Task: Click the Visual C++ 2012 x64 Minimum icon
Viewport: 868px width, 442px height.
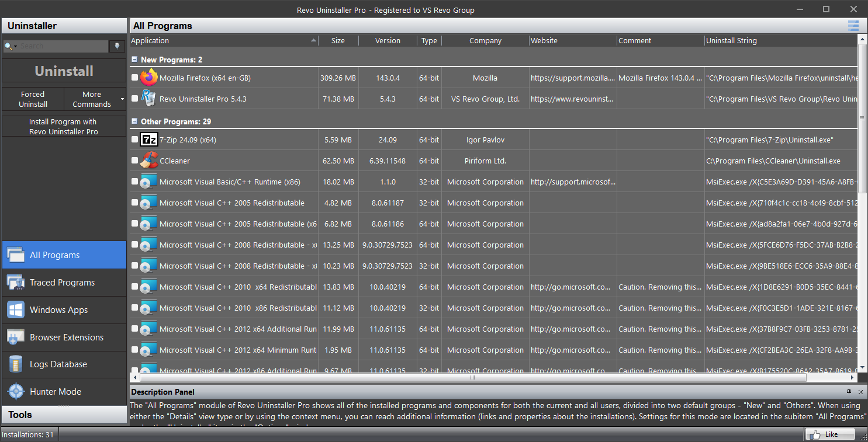Action: pos(149,350)
